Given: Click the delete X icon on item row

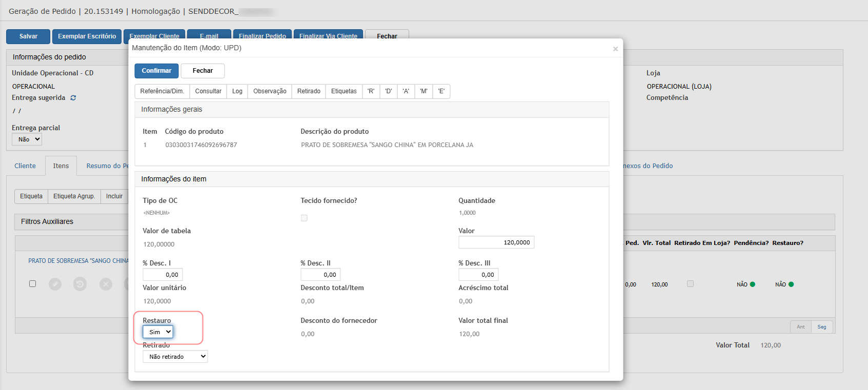Looking at the screenshot, I should coord(106,284).
